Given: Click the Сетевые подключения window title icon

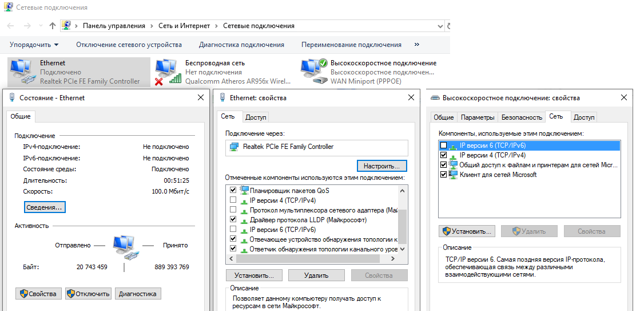Looking at the screenshot, I should (x=7, y=7).
